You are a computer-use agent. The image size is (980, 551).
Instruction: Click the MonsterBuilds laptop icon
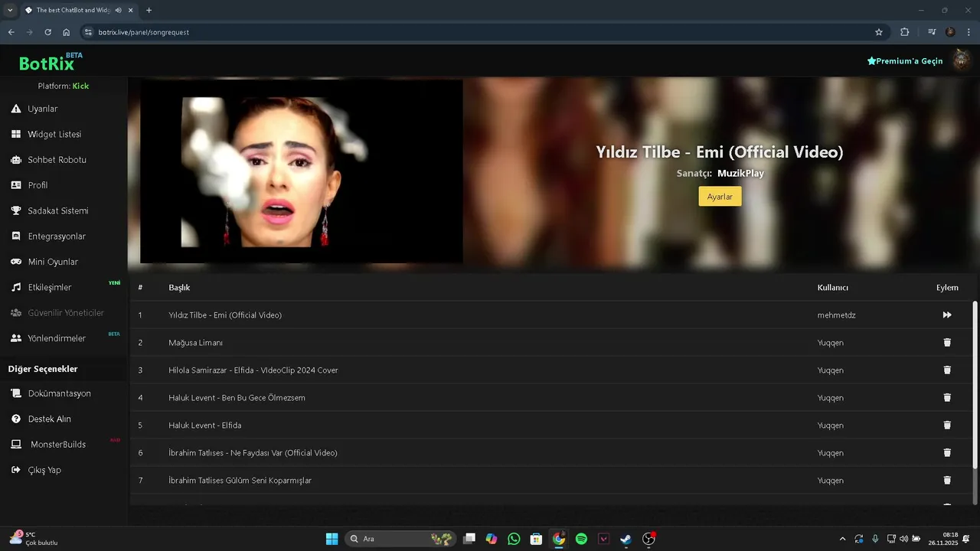[x=16, y=445]
